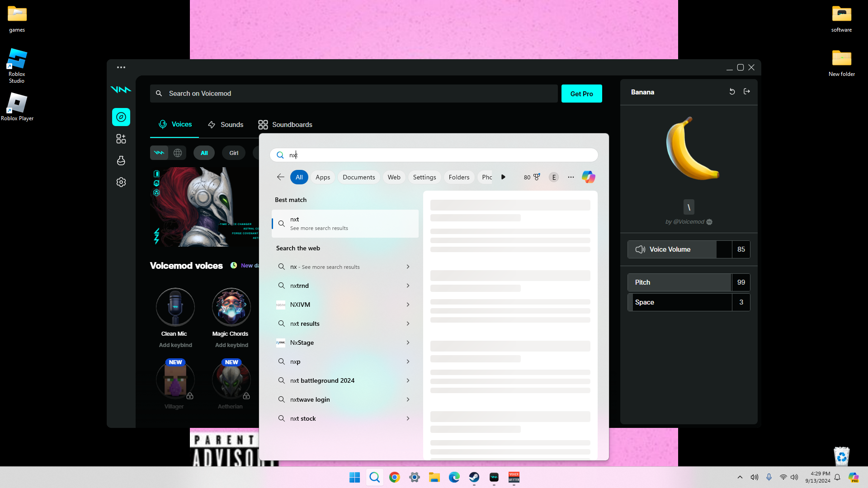868x488 pixels.
Task: Mute the Voice Volume speaker icon
Action: pyautogui.click(x=640, y=249)
